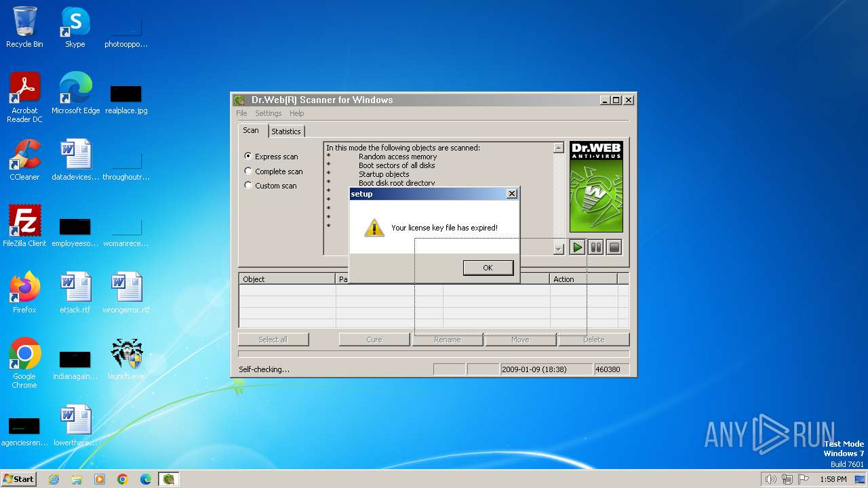Click the Delete button
Viewport: 868px width, 488px height.
point(594,340)
